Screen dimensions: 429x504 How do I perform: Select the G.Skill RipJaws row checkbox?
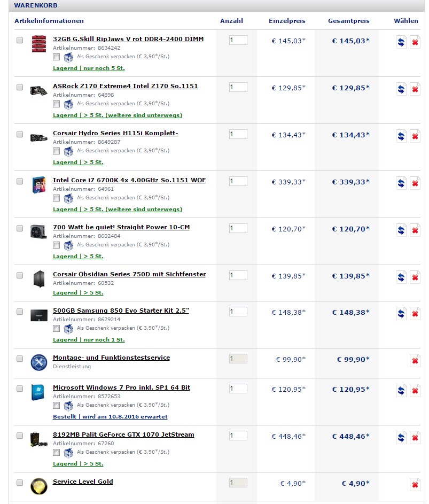click(x=20, y=40)
